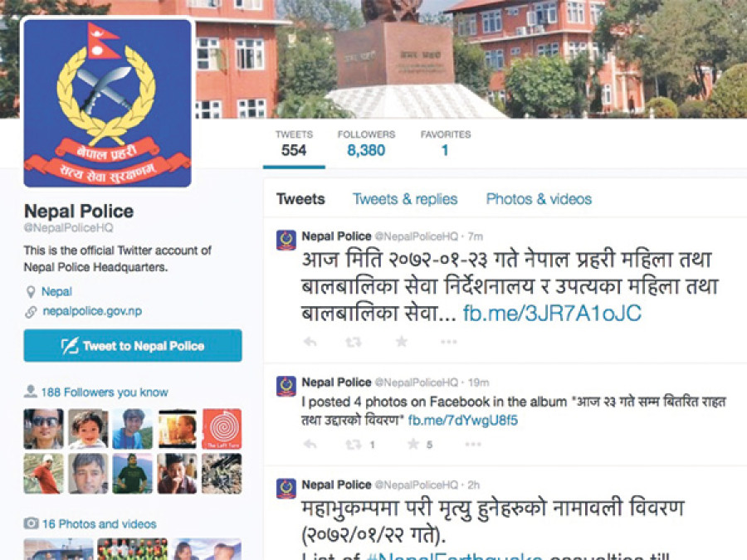The image size is (747, 560).
Task: Open more options on the 19m tweet
Action: point(472,445)
